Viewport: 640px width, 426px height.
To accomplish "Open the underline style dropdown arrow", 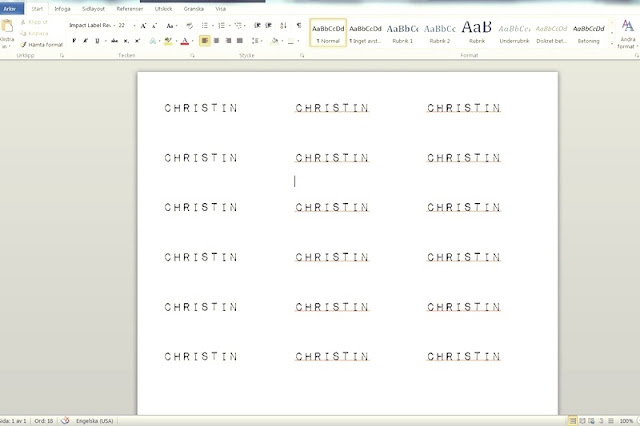I will pyautogui.click(x=105, y=41).
